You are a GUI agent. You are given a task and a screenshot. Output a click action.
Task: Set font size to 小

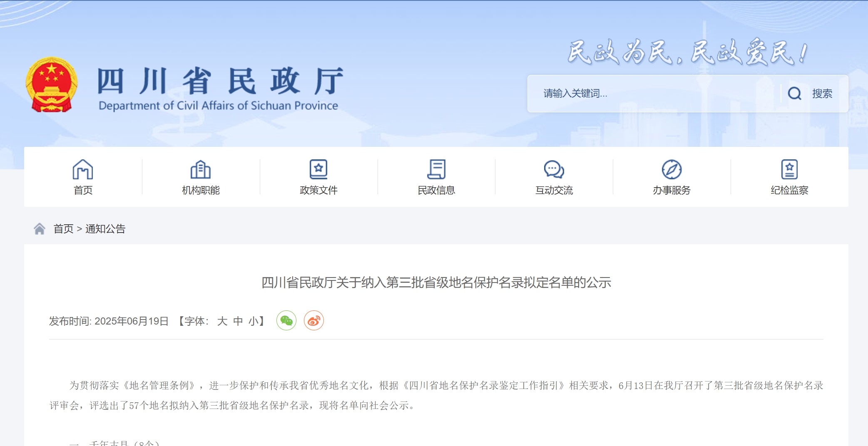point(253,321)
